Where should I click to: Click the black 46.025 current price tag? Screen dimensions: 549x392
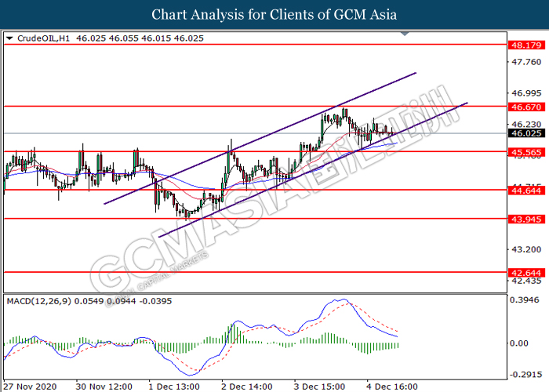point(522,133)
